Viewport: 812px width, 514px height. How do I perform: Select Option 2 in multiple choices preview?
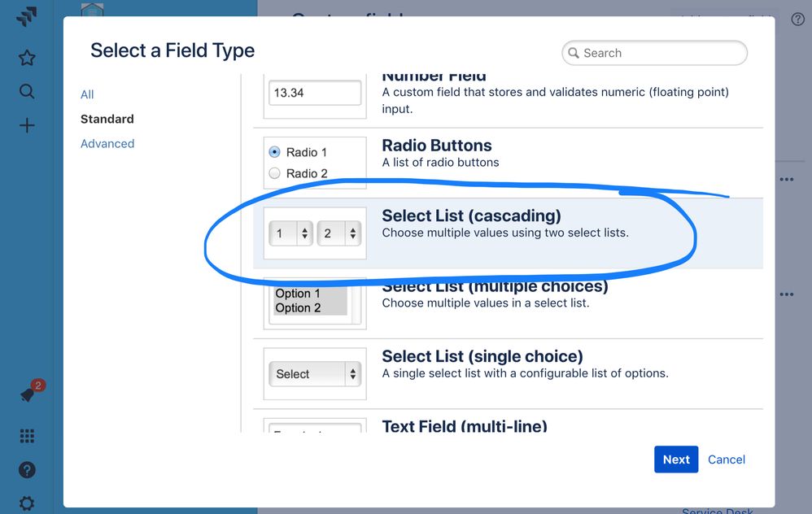point(310,308)
